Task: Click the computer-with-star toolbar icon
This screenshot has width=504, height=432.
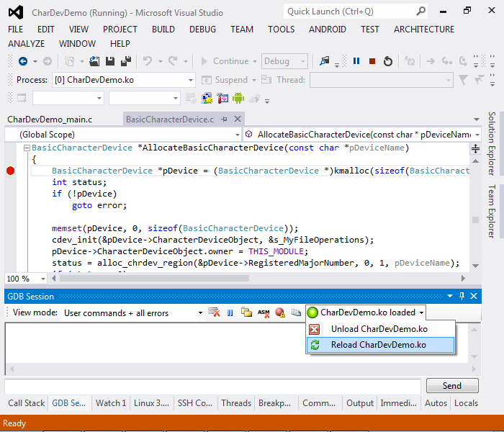Action: click(x=207, y=98)
